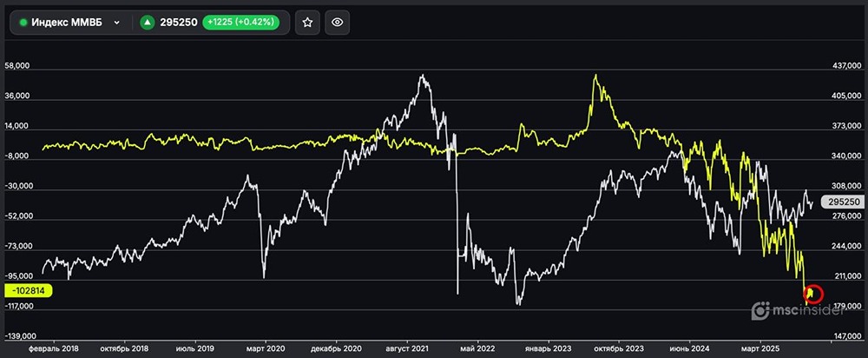Click the +1225 (+0.42%) change badge
The height and width of the screenshot is (358, 868).
(240, 23)
